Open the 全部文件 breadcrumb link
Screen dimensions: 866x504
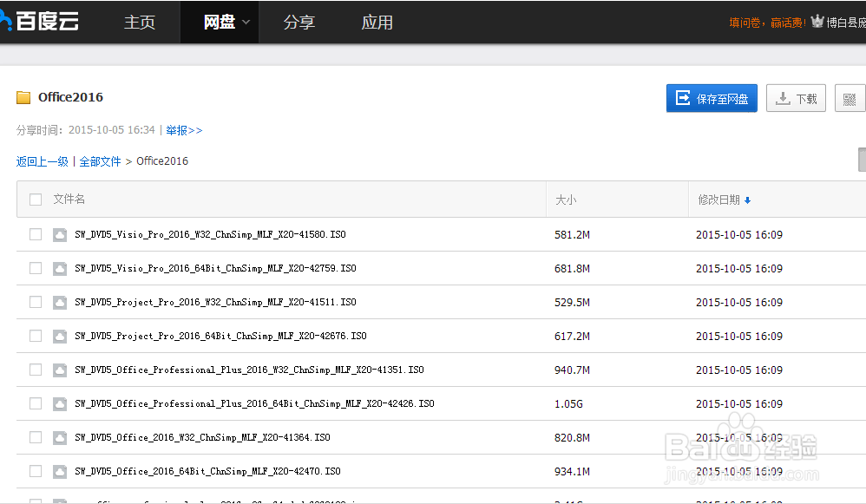pyautogui.click(x=99, y=160)
